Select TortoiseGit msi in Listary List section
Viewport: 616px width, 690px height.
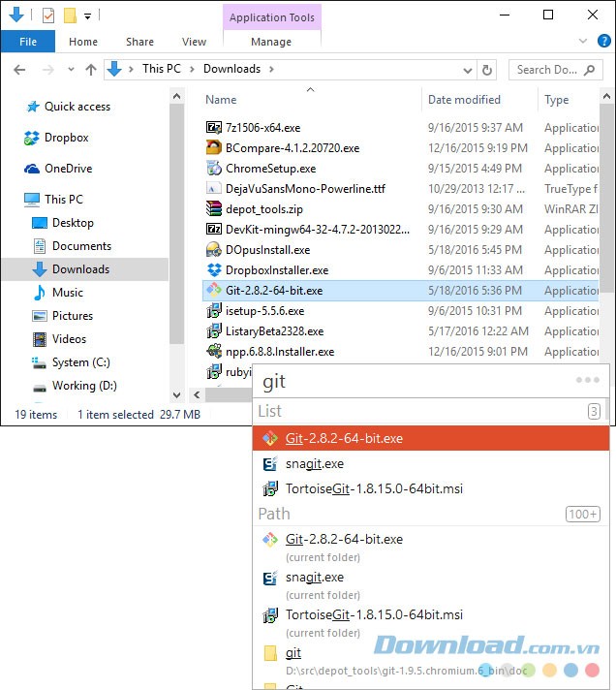pyautogui.click(x=431, y=488)
